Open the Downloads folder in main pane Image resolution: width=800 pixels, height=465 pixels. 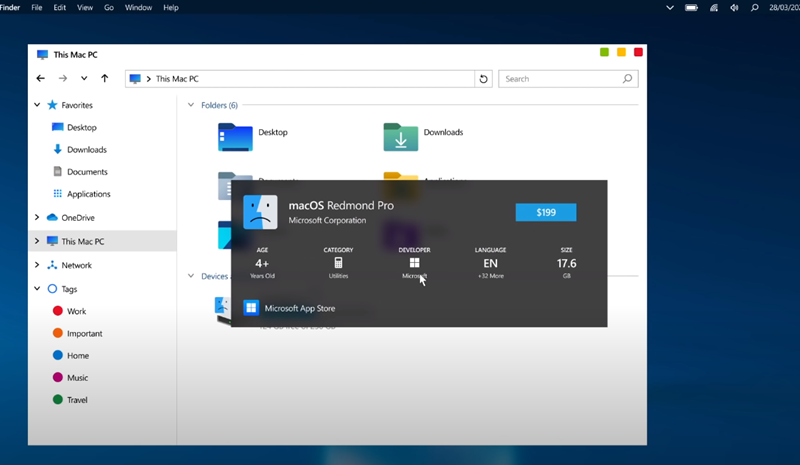pos(400,136)
